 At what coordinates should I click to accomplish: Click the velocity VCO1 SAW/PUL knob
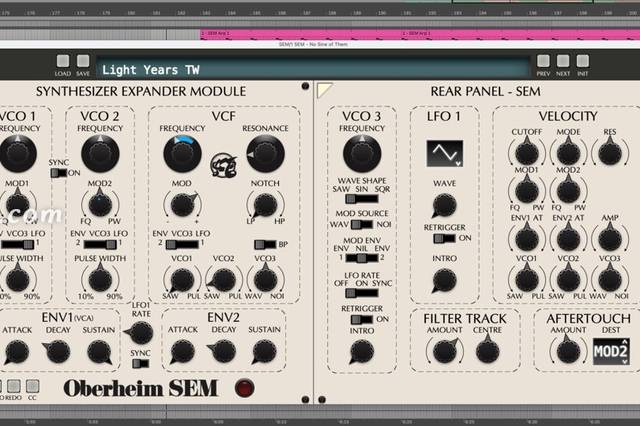[x=527, y=279]
